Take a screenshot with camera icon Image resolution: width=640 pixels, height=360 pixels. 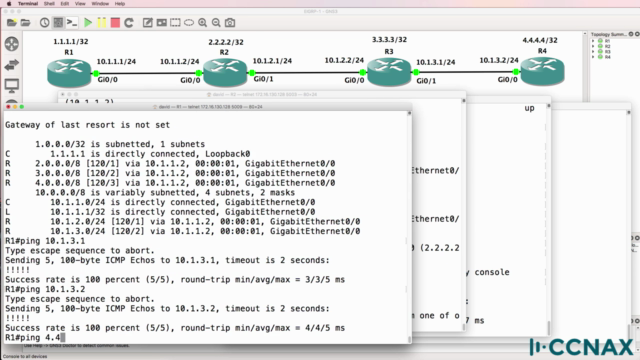pos(230,22)
